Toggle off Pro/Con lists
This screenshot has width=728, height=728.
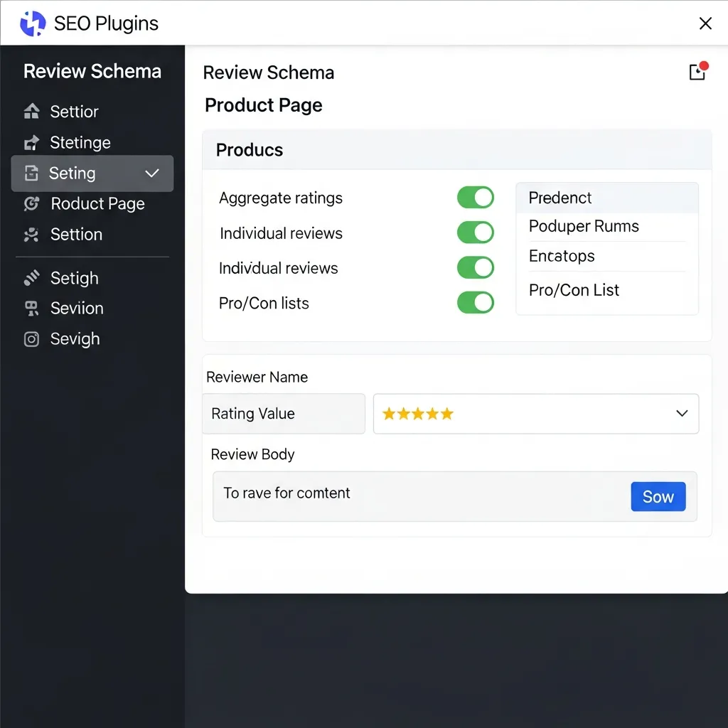(475, 302)
